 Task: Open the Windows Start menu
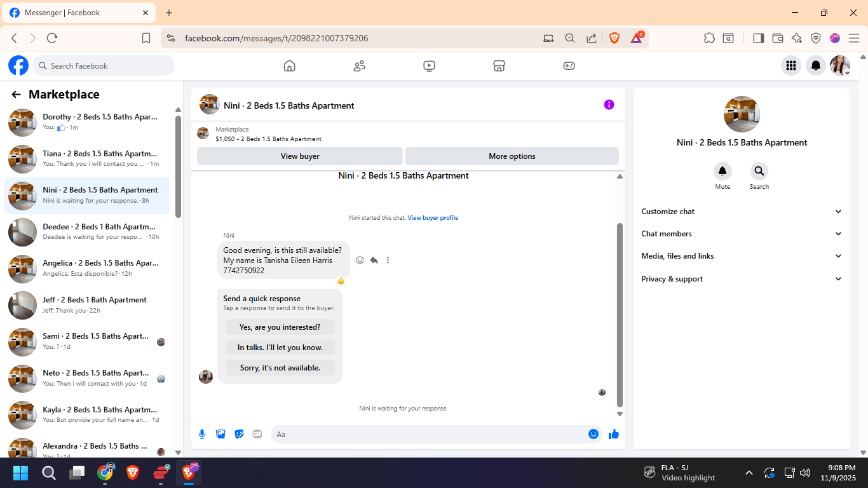[x=20, y=473]
